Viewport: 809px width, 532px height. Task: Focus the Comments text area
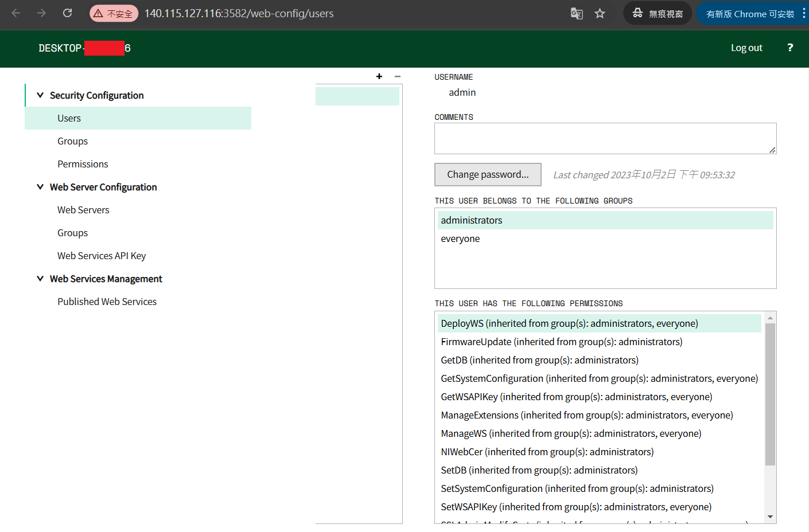click(x=605, y=138)
